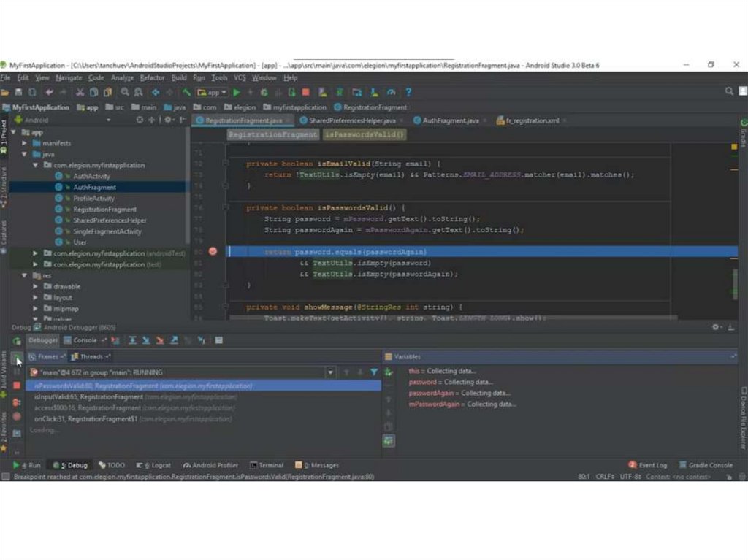Click the Cut scissors icon in the toolbar

(80, 93)
